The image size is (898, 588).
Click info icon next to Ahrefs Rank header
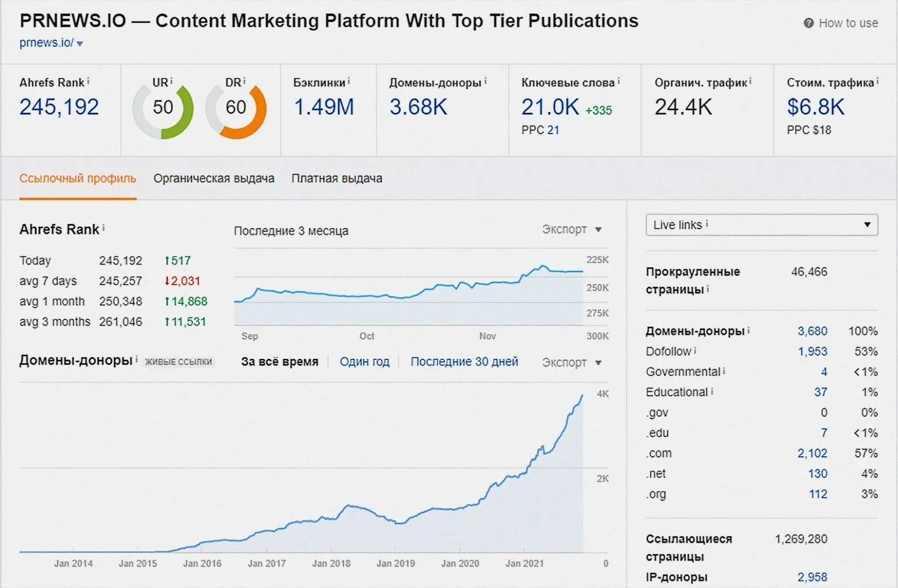tap(88, 82)
